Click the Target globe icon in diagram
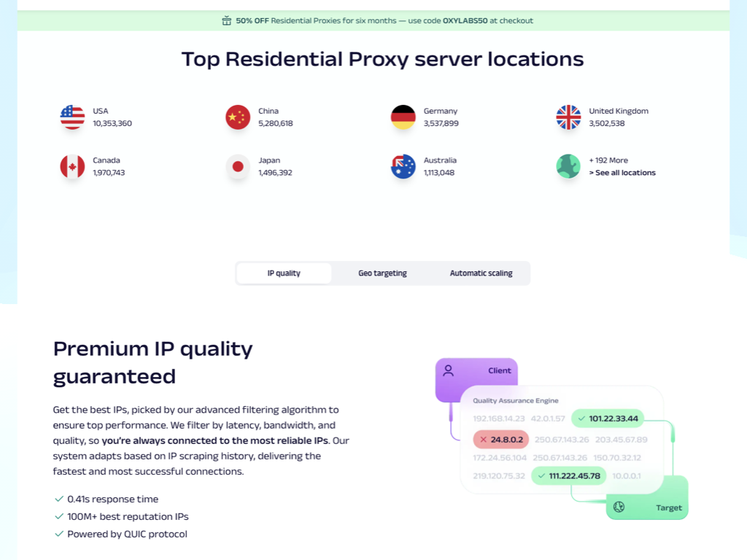Screen dimensions: 747x560 [x=619, y=507]
